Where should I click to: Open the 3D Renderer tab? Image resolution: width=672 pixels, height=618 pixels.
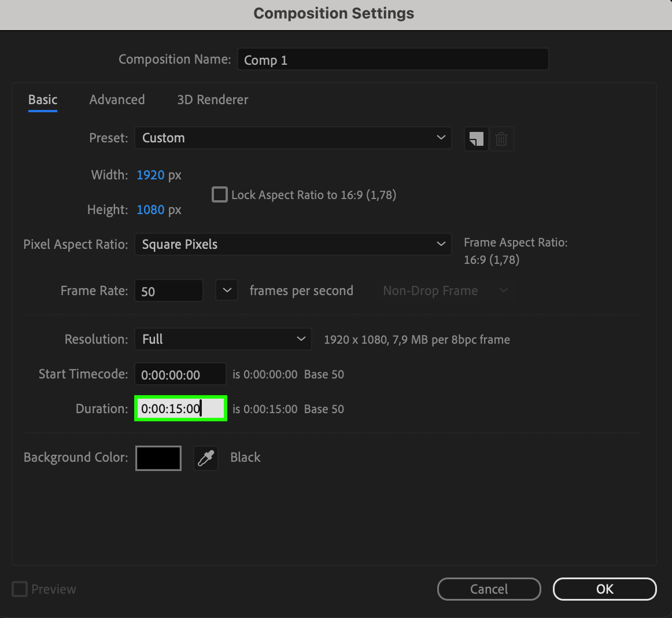[x=212, y=100]
